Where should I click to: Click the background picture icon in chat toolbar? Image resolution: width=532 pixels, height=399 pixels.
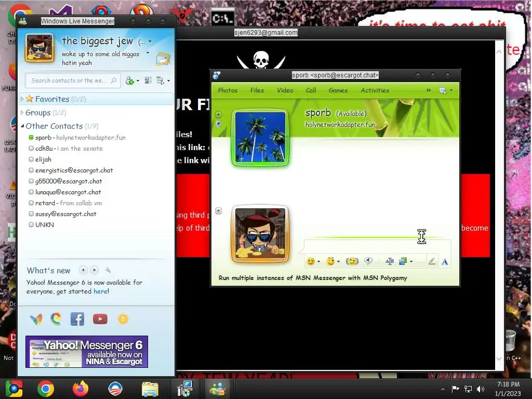click(x=403, y=261)
